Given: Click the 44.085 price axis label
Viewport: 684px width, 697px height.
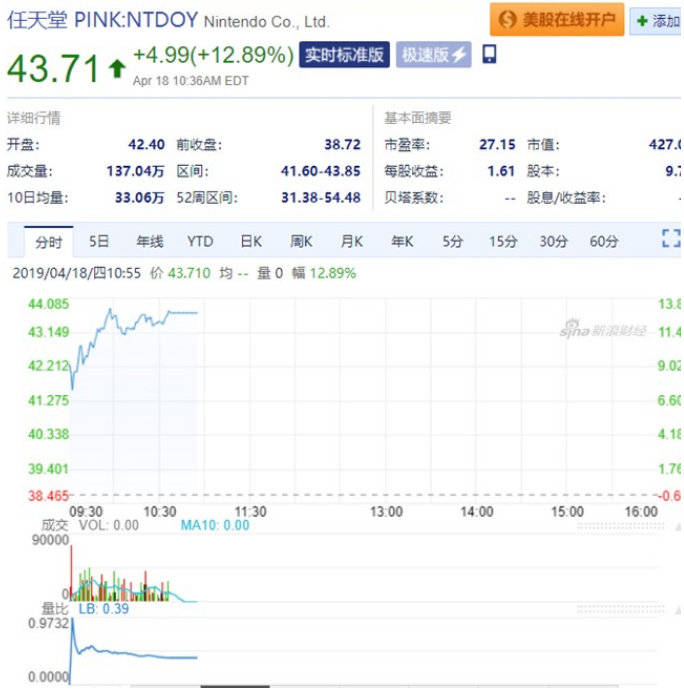Looking at the screenshot, I should [x=48, y=304].
